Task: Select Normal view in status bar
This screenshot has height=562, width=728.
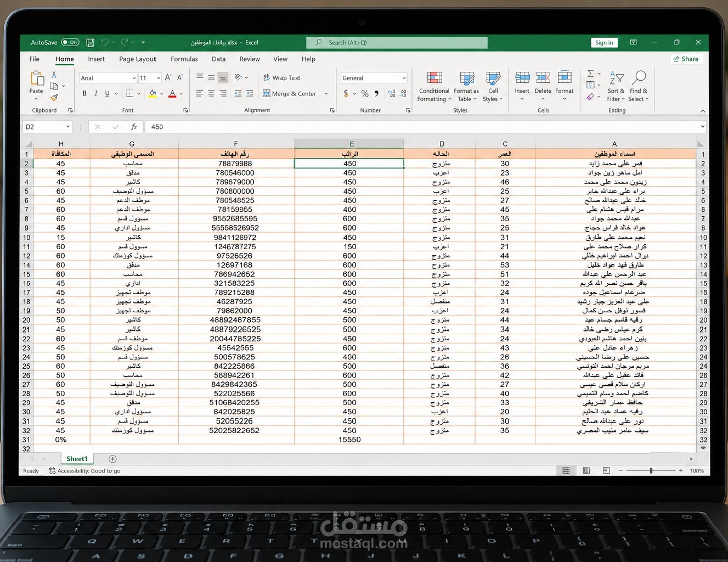Action: pyautogui.click(x=566, y=471)
